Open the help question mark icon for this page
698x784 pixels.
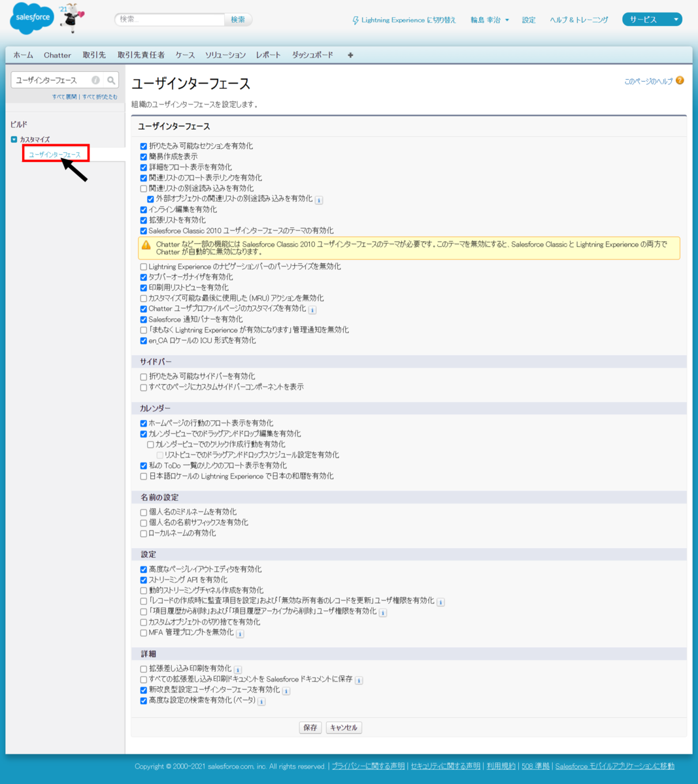pos(680,81)
